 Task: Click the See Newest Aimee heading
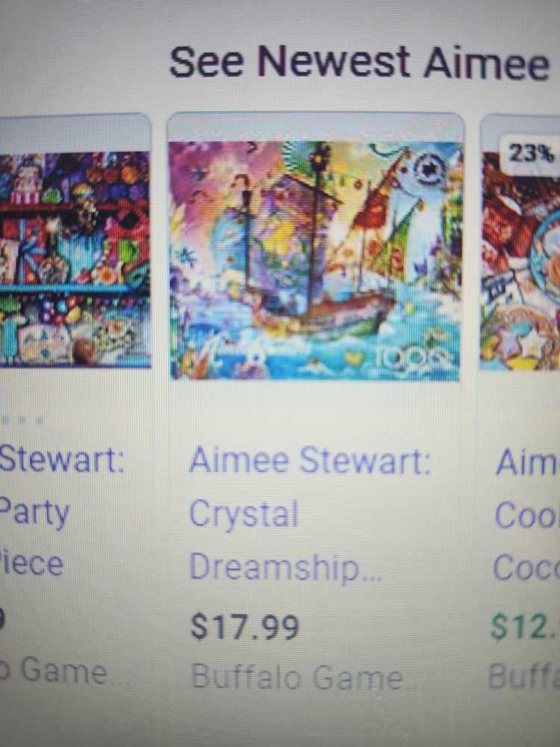[360, 63]
